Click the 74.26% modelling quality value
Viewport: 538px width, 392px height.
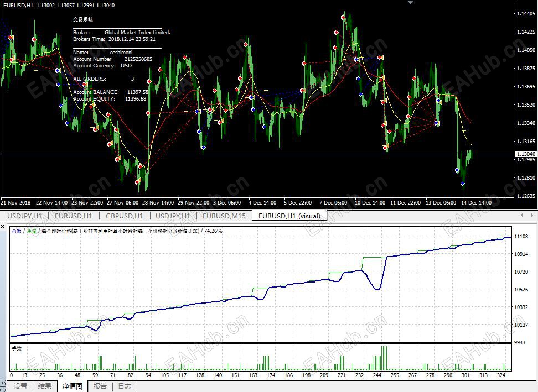click(213, 231)
